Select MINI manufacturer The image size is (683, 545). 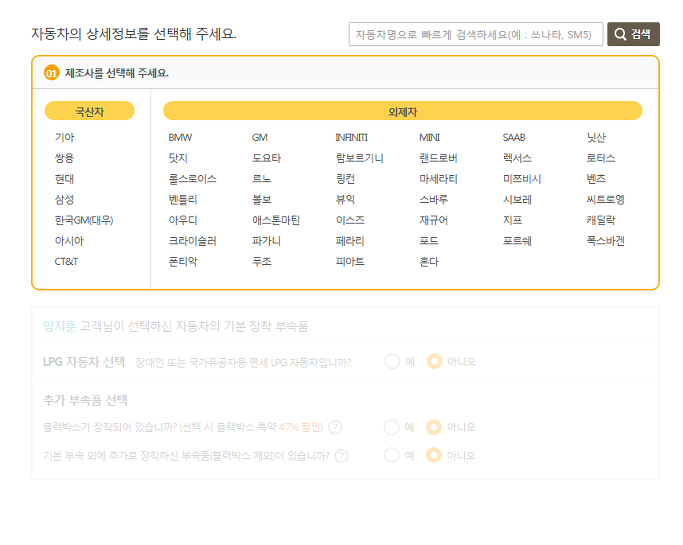(x=429, y=137)
